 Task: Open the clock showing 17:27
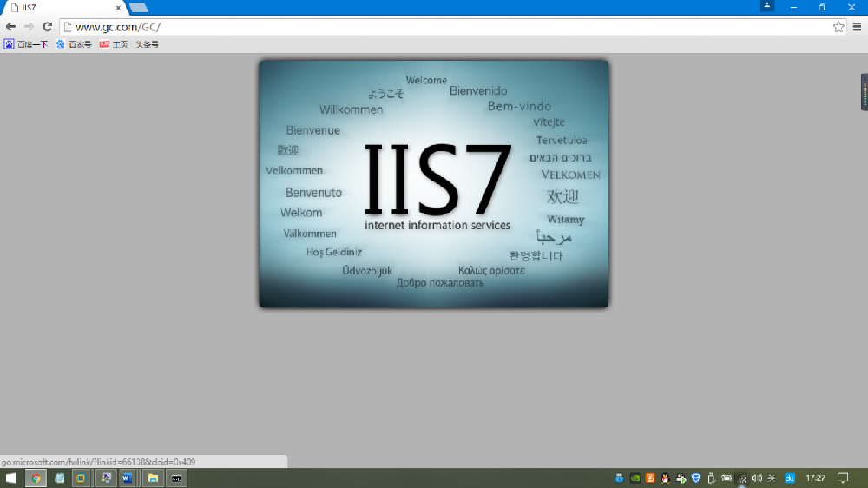815,478
